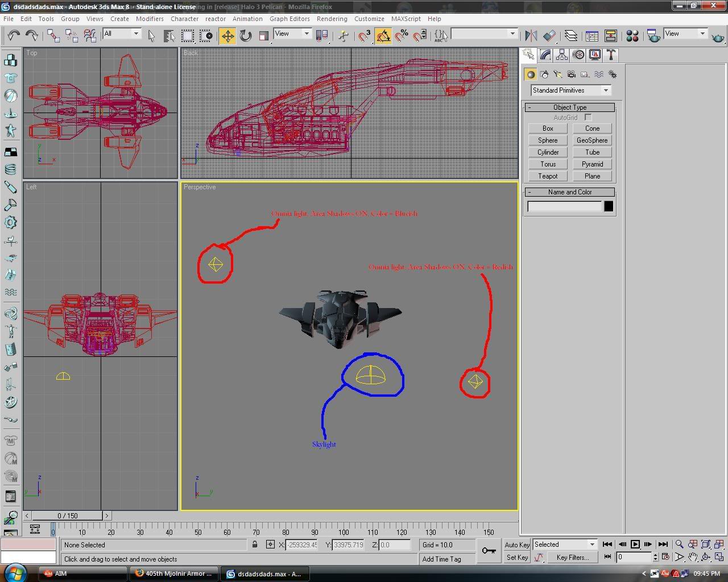The height and width of the screenshot is (582, 728).
Task: Open the Selected key mode dropdown
Action: [564, 544]
